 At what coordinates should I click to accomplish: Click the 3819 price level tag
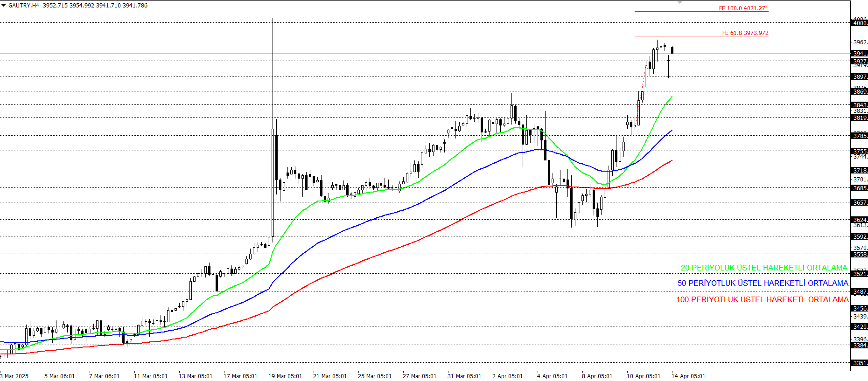point(860,118)
